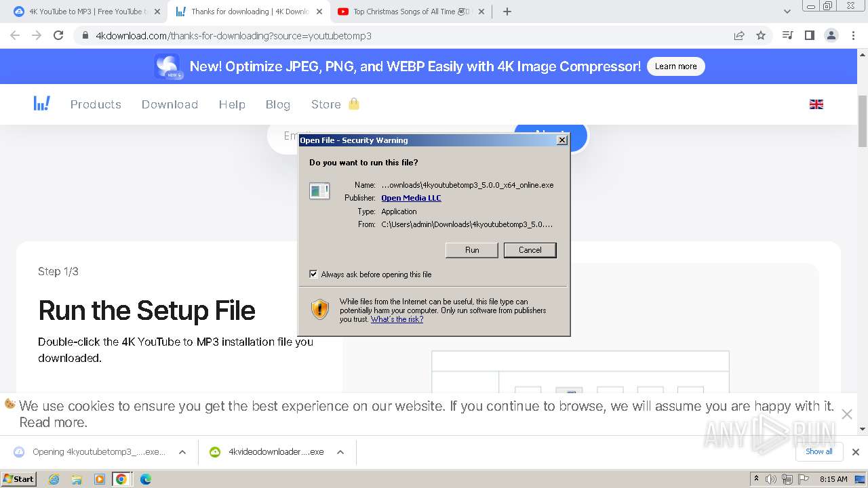Image resolution: width=868 pixels, height=488 pixels.
Task: Click the share page icon
Action: point(739,35)
